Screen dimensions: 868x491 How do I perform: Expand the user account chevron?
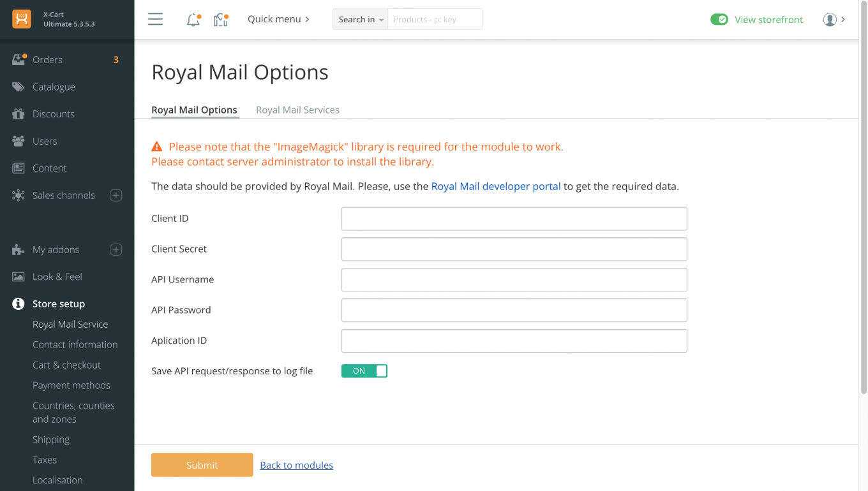pos(843,19)
